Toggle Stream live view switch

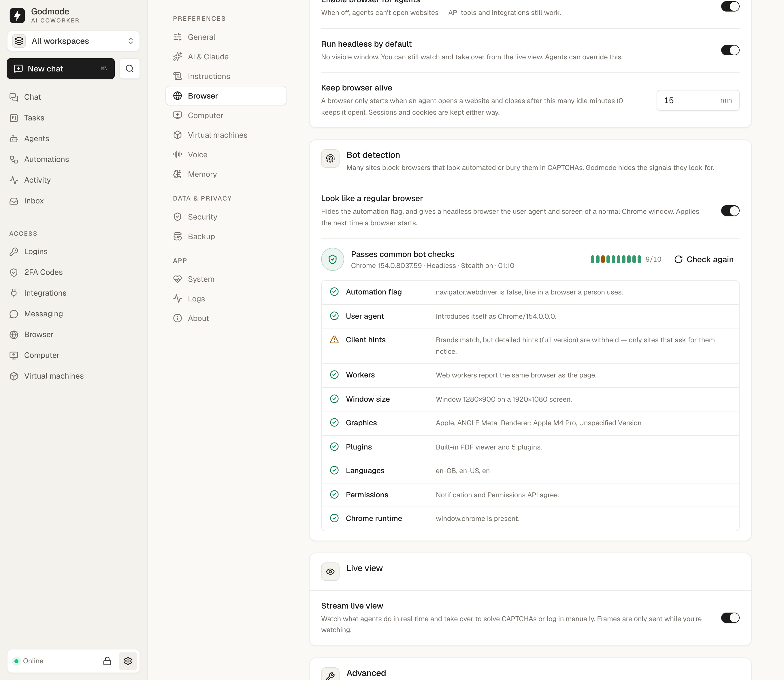pos(730,618)
